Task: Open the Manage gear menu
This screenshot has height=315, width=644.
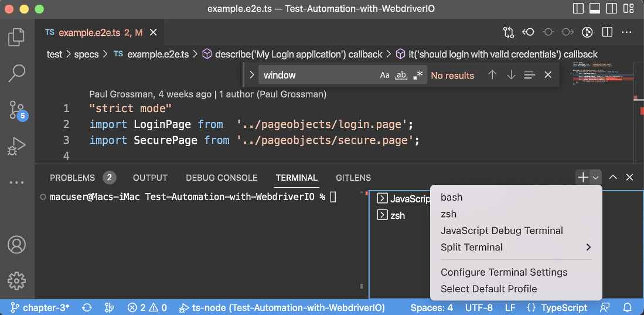Action: (x=17, y=281)
